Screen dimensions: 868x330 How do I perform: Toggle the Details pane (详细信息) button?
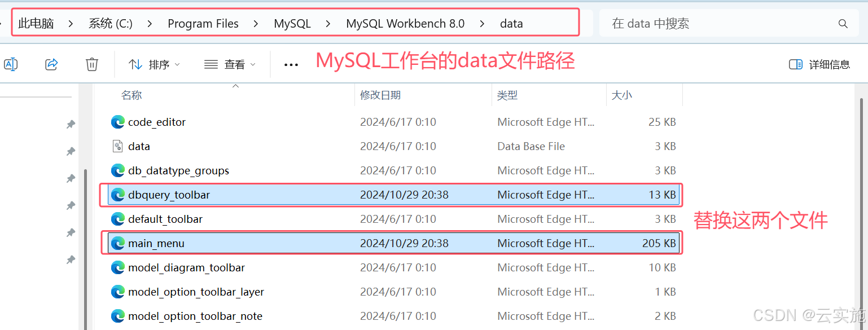tap(819, 64)
